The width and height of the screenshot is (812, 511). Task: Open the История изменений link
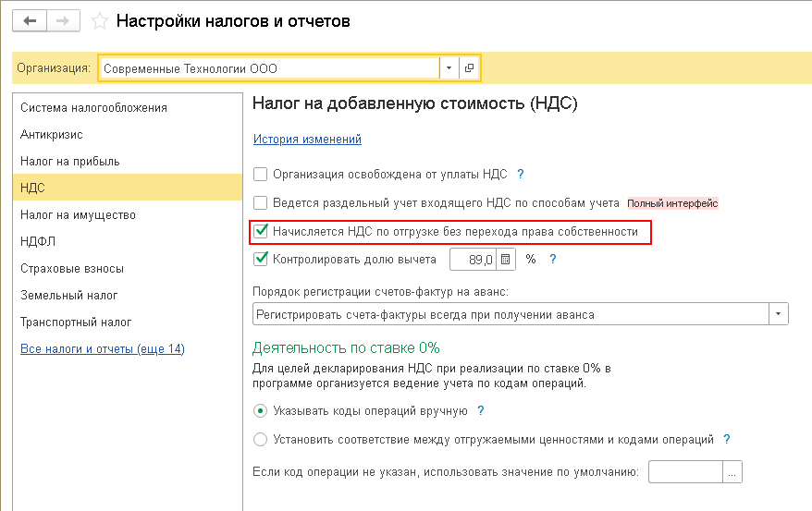(x=307, y=140)
